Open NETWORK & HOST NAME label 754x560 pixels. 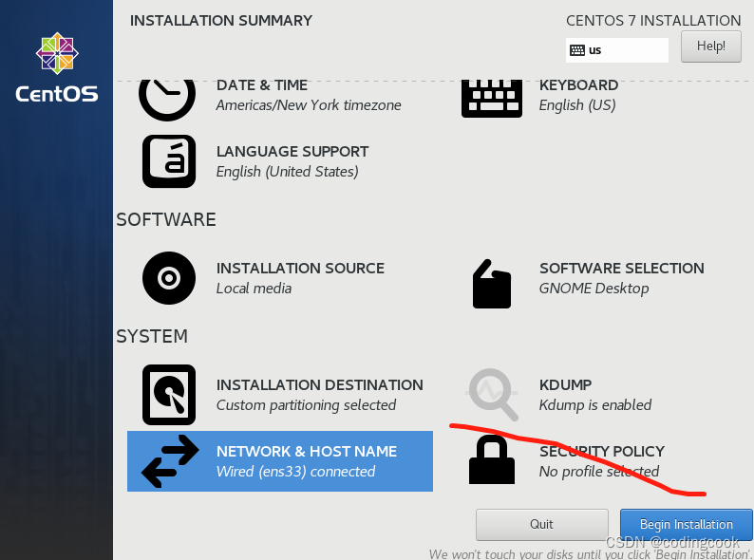click(307, 452)
